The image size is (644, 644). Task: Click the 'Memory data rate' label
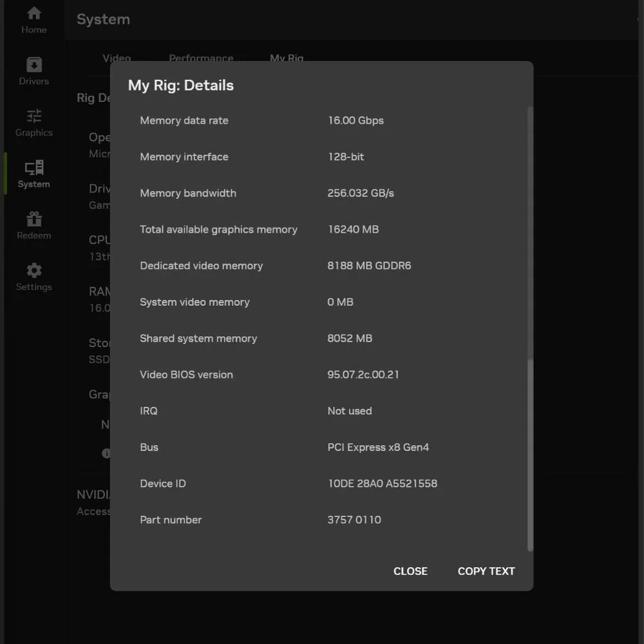click(184, 120)
